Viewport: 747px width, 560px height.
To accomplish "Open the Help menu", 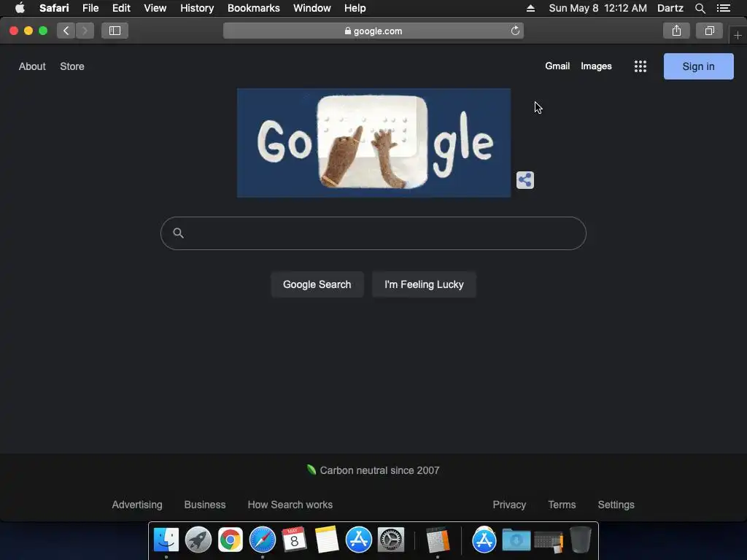I will pyautogui.click(x=355, y=8).
